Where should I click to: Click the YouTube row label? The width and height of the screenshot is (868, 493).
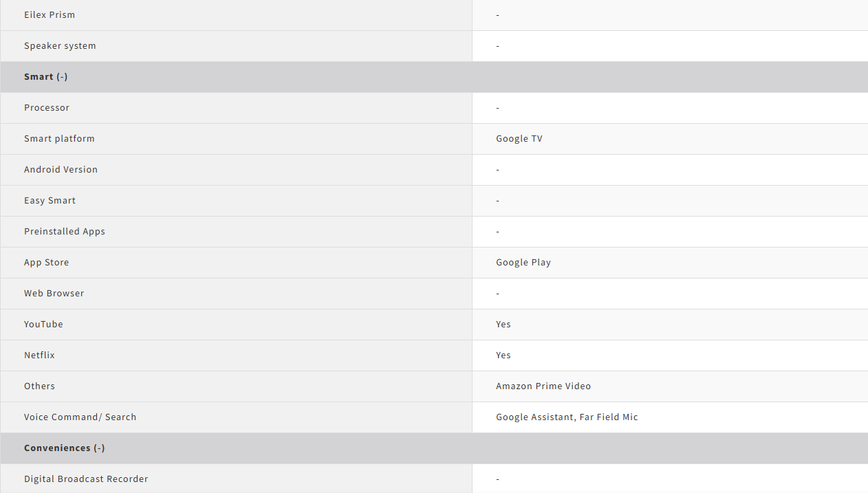tap(43, 325)
